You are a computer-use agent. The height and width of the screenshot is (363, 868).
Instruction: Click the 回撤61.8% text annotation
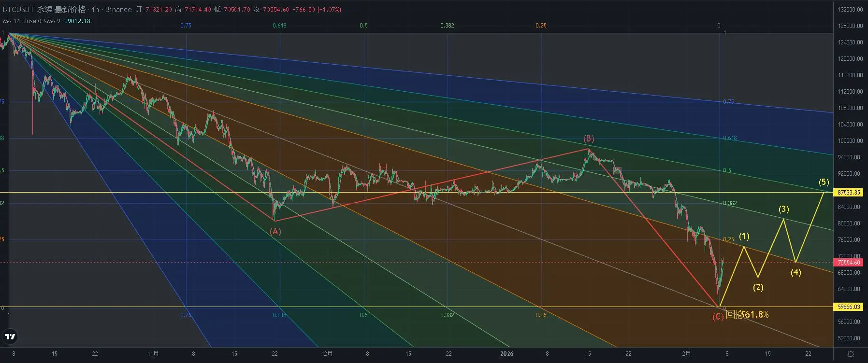click(747, 315)
